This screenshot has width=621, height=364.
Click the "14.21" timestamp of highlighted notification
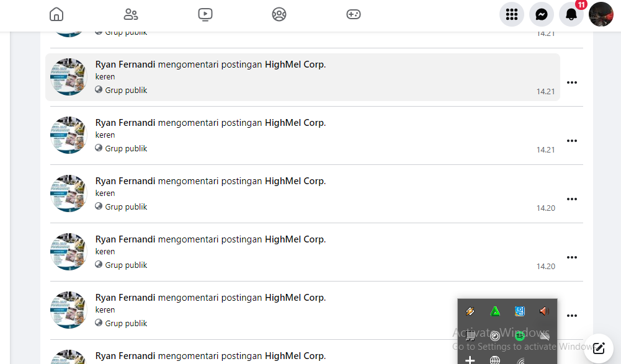(545, 92)
